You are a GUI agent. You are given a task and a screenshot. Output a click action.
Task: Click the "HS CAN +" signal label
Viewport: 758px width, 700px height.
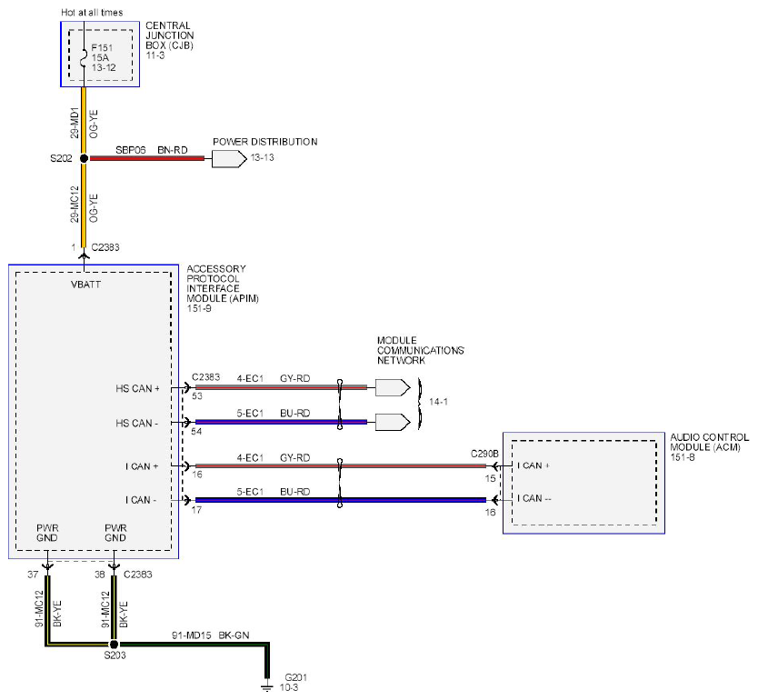click(137, 389)
